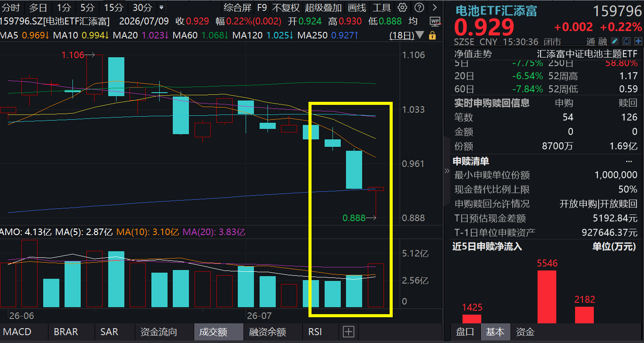The image size is (644, 343).
Task: Expand the right arrow on the toolbar
Action: click(435, 7)
